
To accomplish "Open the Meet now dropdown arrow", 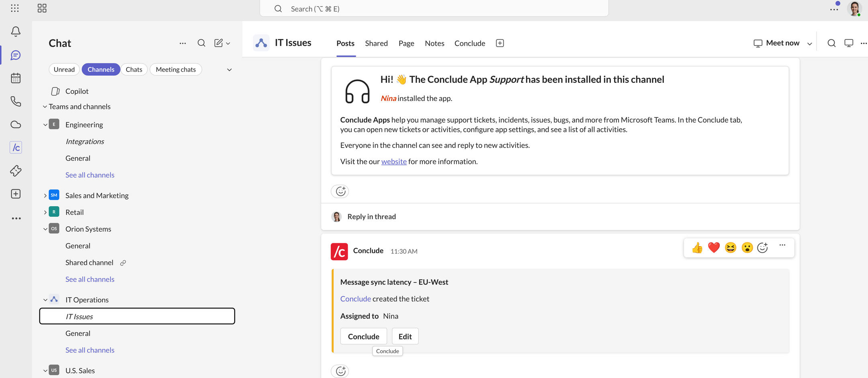I will pos(810,43).
